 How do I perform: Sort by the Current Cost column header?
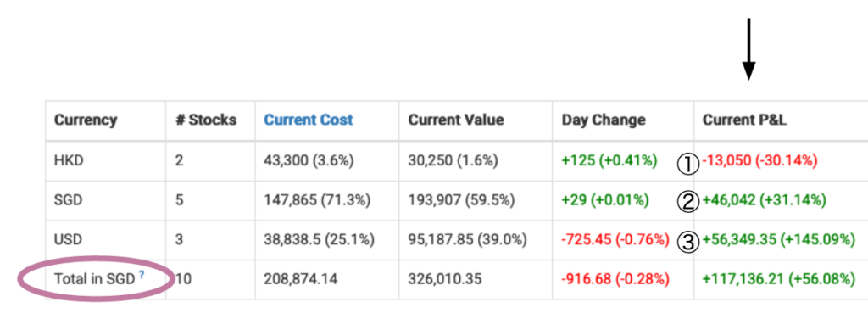click(x=309, y=120)
